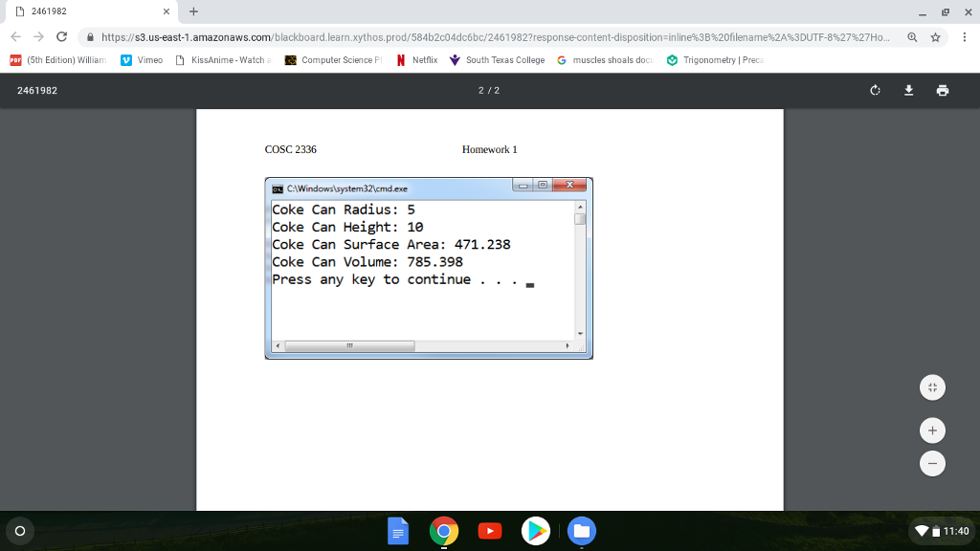Open the browser zoom indicator
The image size is (980, 551).
click(912, 37)
